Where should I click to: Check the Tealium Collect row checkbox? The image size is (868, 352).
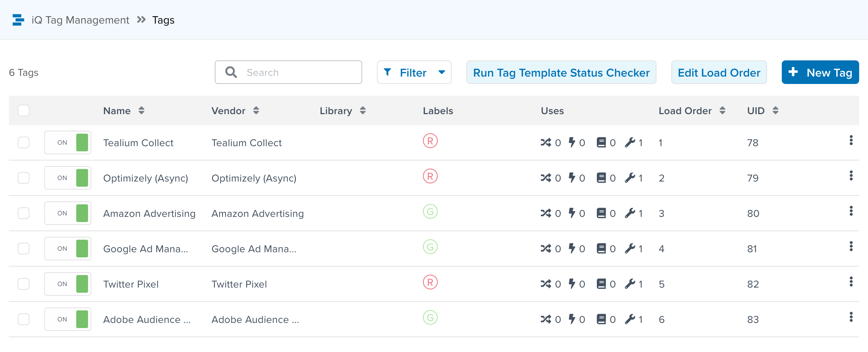click(24, 142)
